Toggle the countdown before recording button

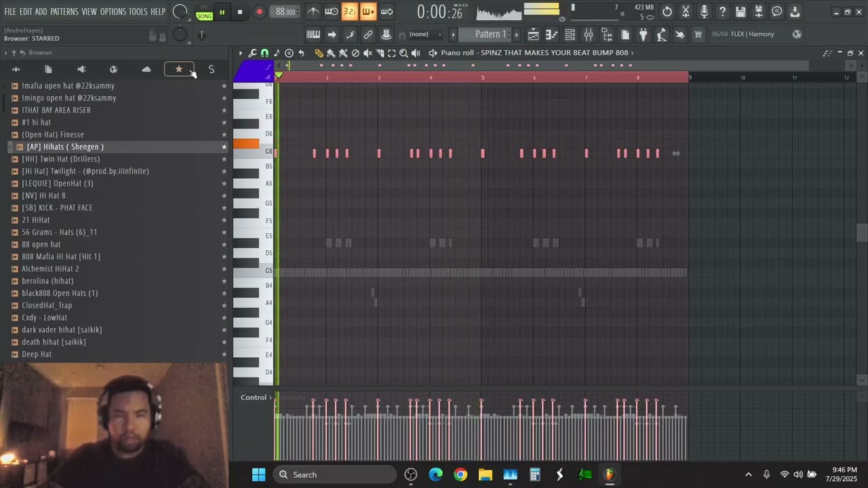tap(350, 12)
